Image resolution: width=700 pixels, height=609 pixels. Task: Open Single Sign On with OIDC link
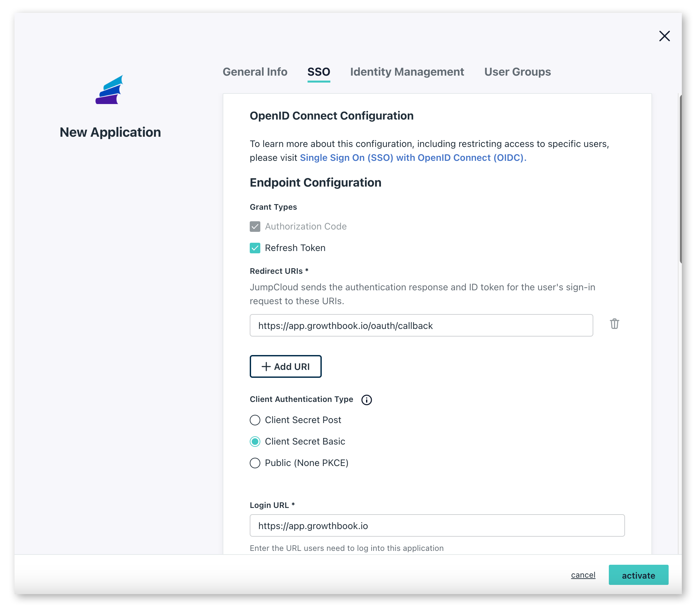coord(413,158)
